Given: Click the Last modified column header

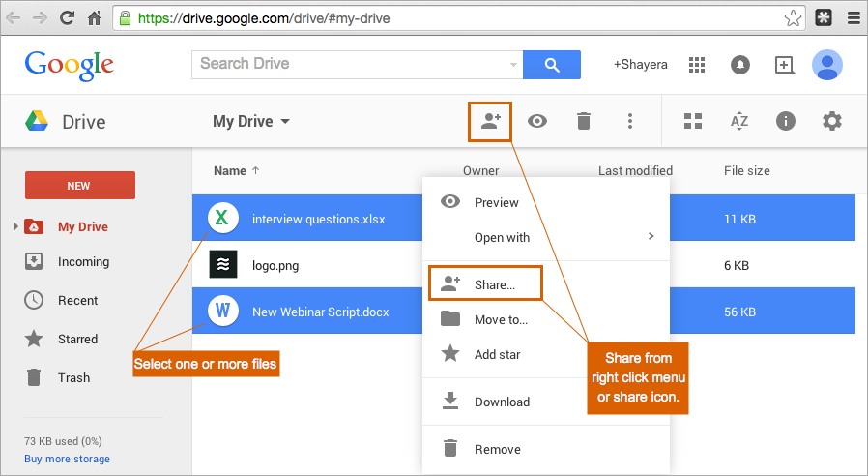Looking at the screenshot, I should [x=635, y=170].
